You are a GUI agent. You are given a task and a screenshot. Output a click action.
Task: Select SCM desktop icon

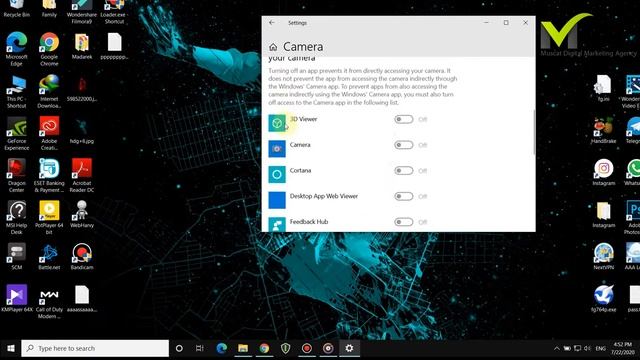pos(16,257)
